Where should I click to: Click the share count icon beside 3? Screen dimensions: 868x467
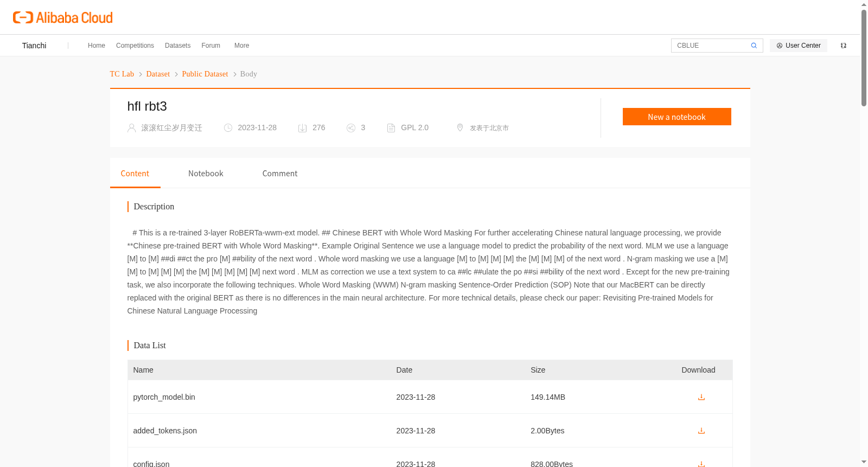pos(351,128)
